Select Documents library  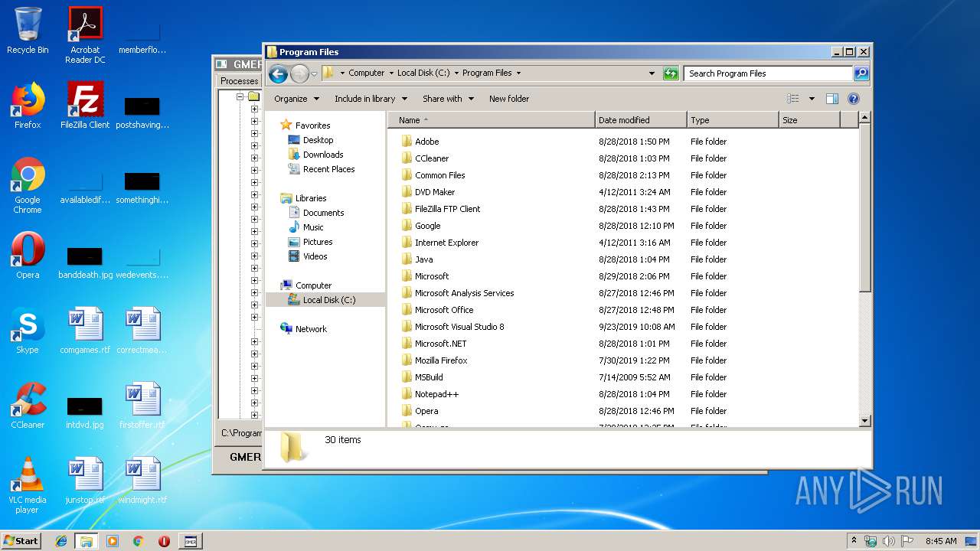pyautogui.click(x=323, y=213)
